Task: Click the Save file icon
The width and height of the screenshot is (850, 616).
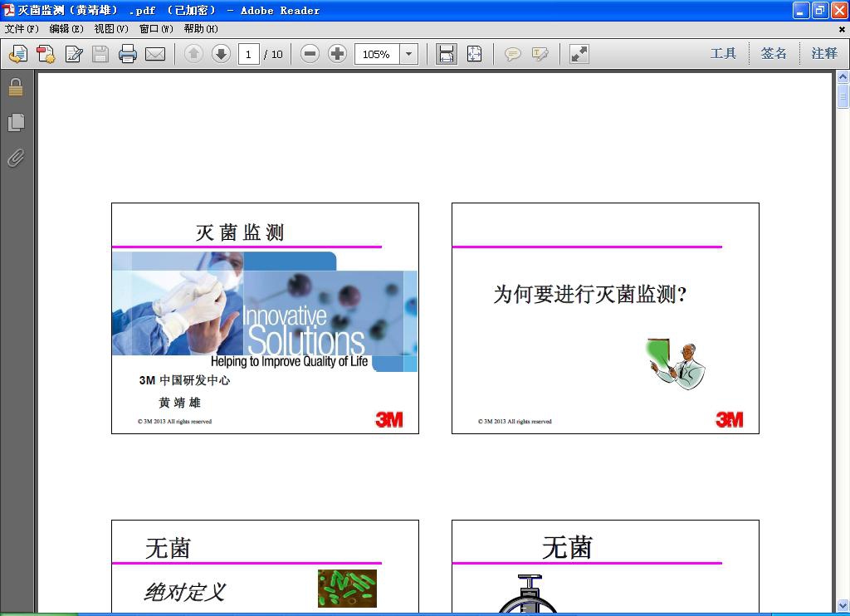Action: [x=100, y=53]
